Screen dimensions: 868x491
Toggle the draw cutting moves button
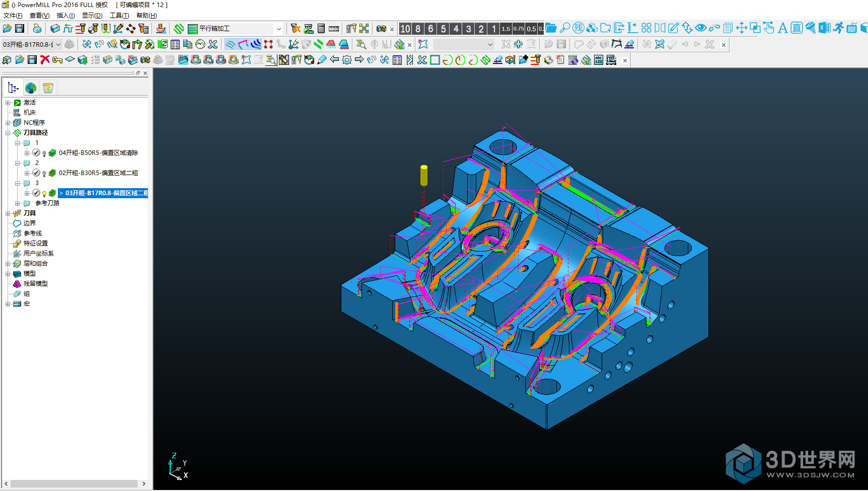coord(231,44)
